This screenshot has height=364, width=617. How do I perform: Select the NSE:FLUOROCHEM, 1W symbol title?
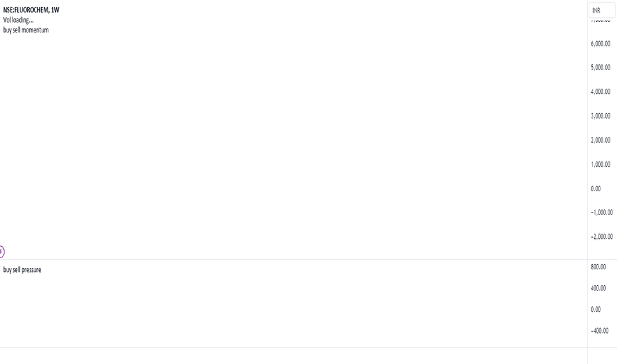pos(31,10)
